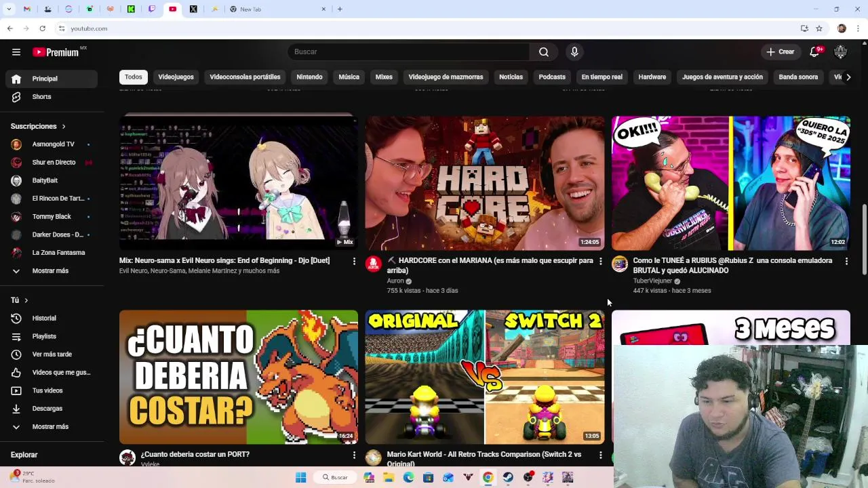Open Videos que me gustan
Viewport: 868px width, 488px height.
click(x=52, y=373)
